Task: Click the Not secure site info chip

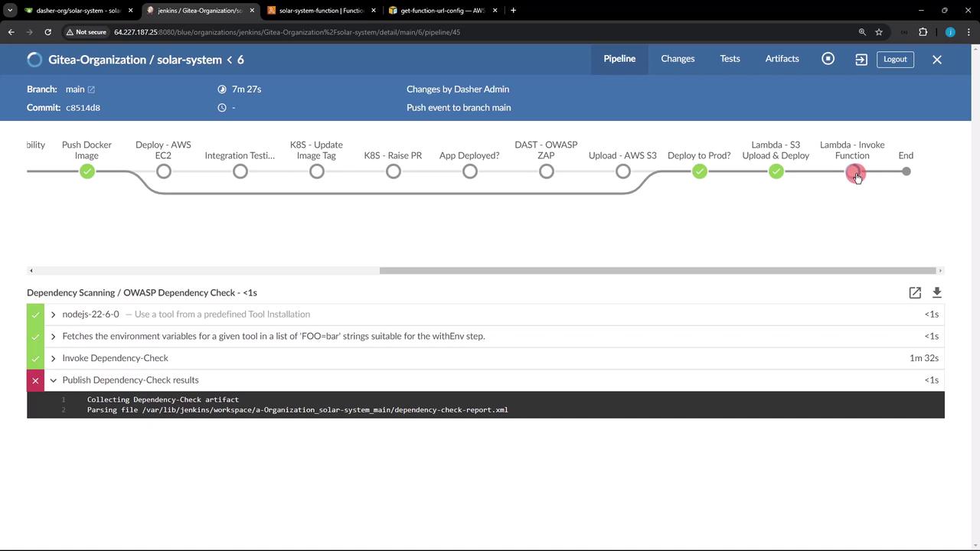Action: (86, 32)
